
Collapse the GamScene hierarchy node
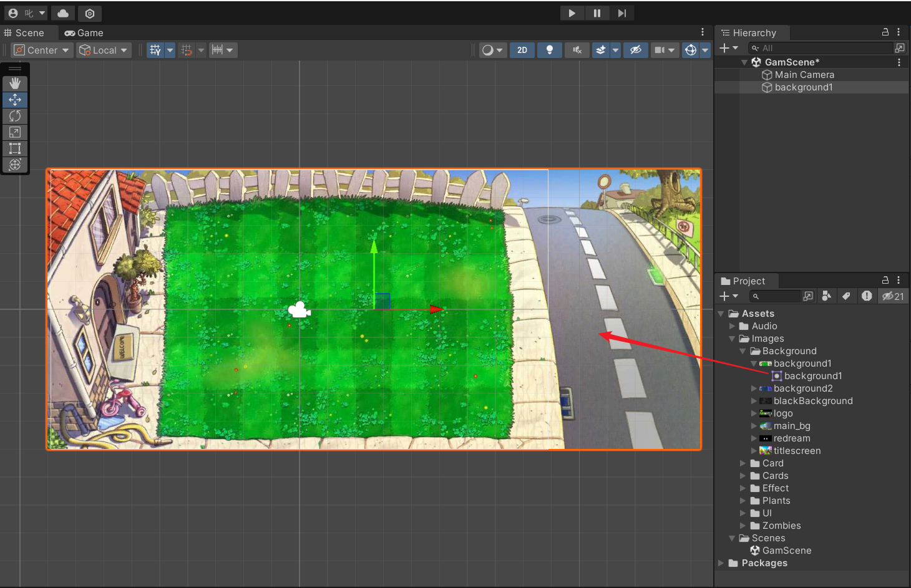[x=744, y=62]
